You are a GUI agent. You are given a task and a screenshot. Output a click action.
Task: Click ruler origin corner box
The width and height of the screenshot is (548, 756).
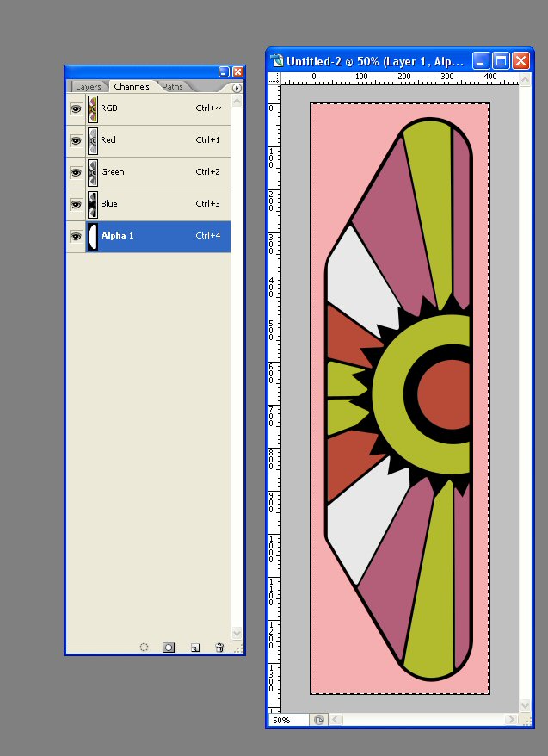coord(274,79)
